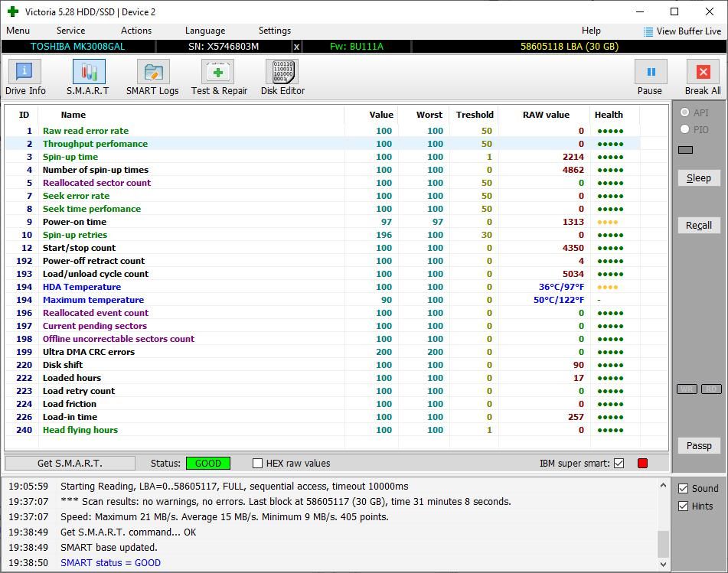The width and height of the screenshot is (728, 573).
Task: Select the Ultra DMA CRC errors row
Action: (x=323, y=352)
